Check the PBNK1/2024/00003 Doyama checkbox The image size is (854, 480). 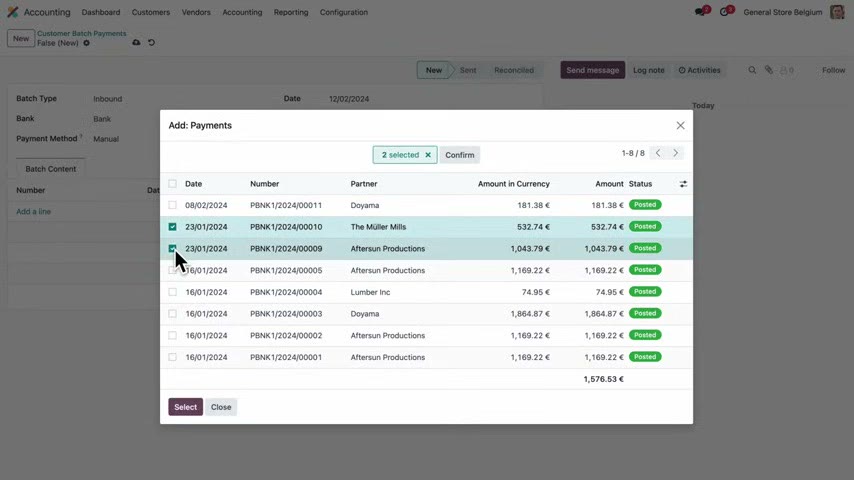[x=173, y=314]
